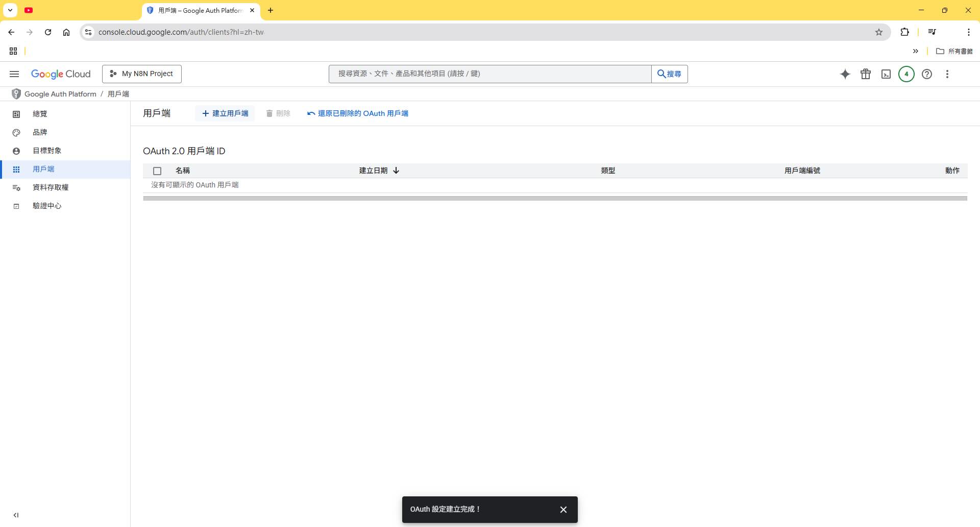Screen dimensions: 980x527
Task: Open the navigation hamburger menu
Action: 14,74
